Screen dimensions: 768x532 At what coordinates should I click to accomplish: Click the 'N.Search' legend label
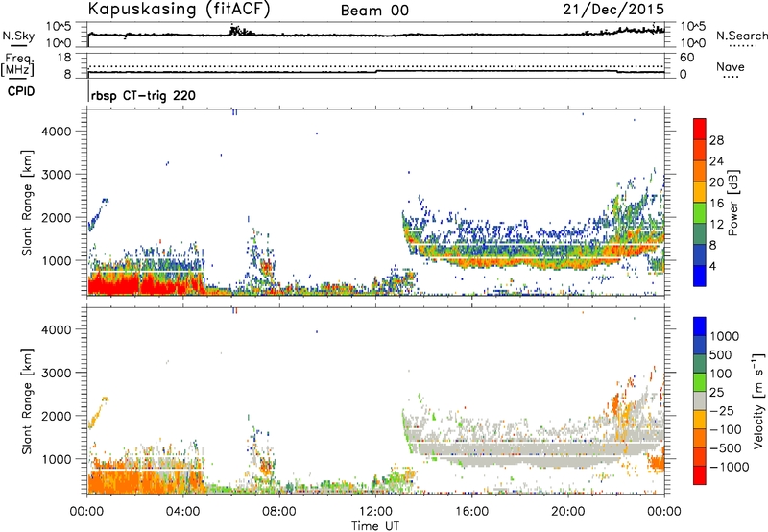(741, 36)
